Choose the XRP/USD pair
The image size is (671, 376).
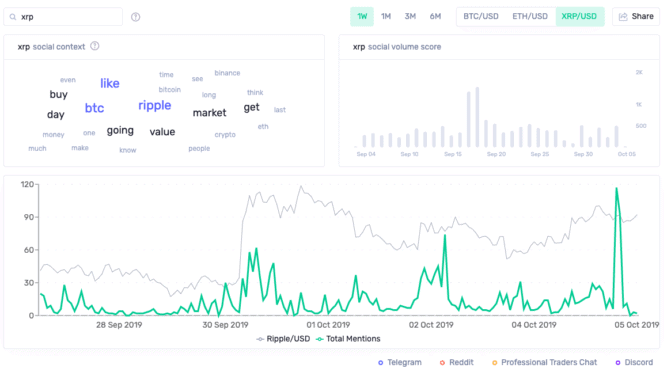coord(579,17)
